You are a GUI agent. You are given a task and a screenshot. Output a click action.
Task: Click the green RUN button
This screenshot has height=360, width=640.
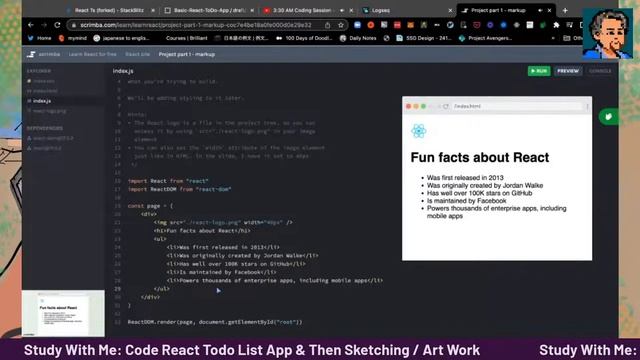pyautogui.click(x=539, y=71)
